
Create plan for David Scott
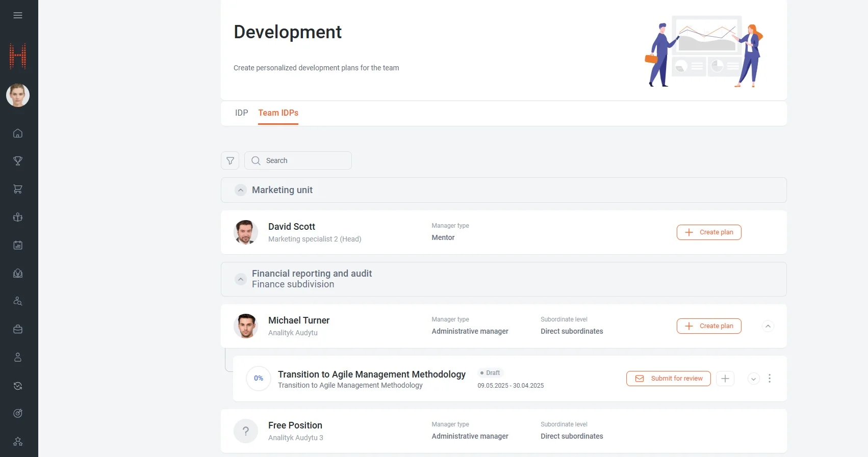[708, 232]
